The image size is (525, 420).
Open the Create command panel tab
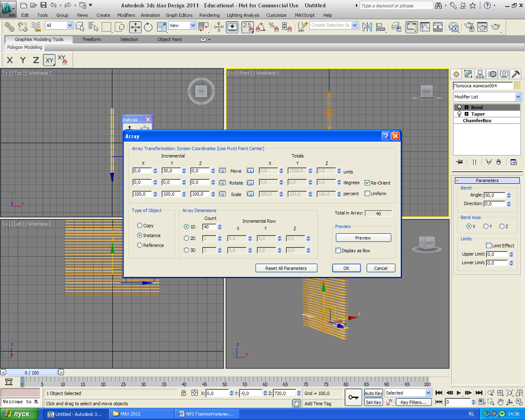[456, 74]
